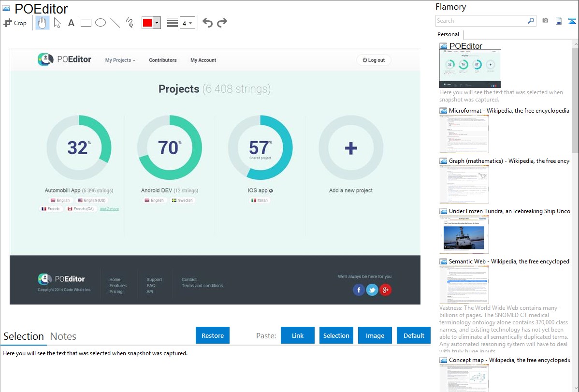Select the straight line tool
The image size is (579, 392).
coord(115,23)
